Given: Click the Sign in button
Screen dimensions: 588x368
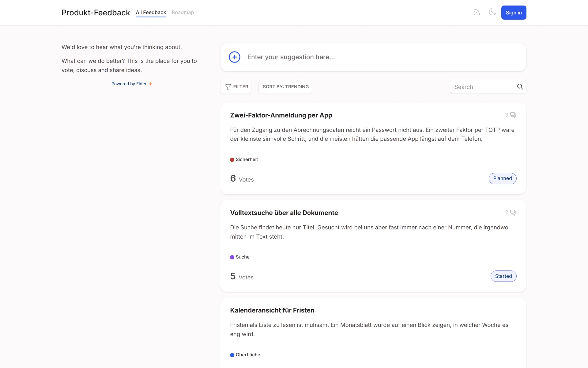Looking at the screenshot, I should (514, 13).
